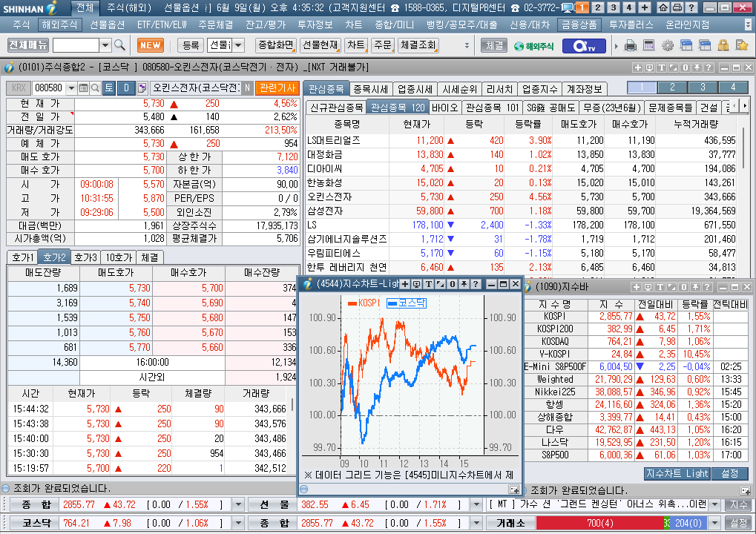Click the gold padlock lock icon
The image size is (756, 534).
723,46
